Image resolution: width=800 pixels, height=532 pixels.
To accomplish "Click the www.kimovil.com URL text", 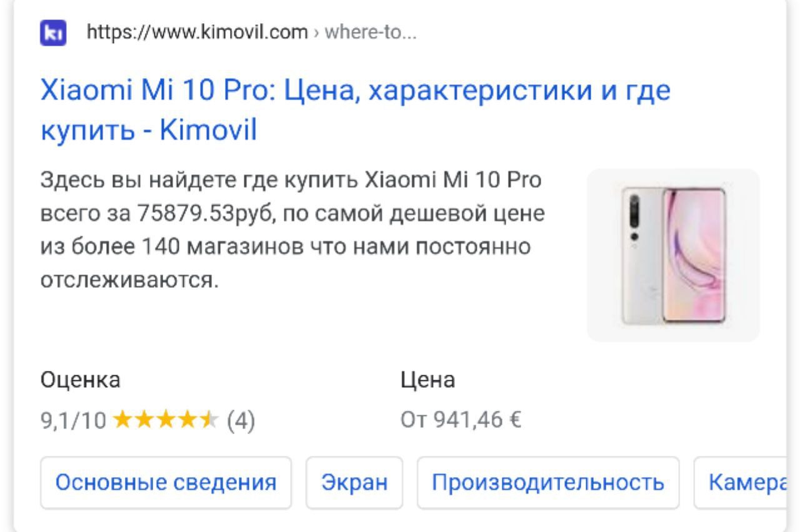I will (197, 31).
